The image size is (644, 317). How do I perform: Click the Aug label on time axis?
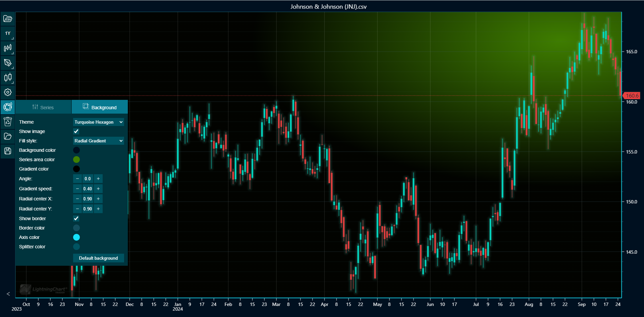(529, 304)
